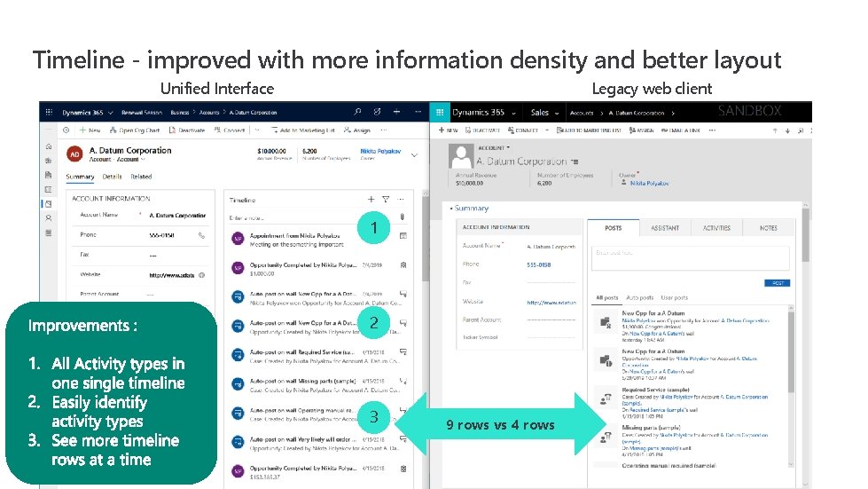This screenshot has width=868, height=489.
Task: Click the phone call icon beside Phone field
Action: (x=201, y=235)
